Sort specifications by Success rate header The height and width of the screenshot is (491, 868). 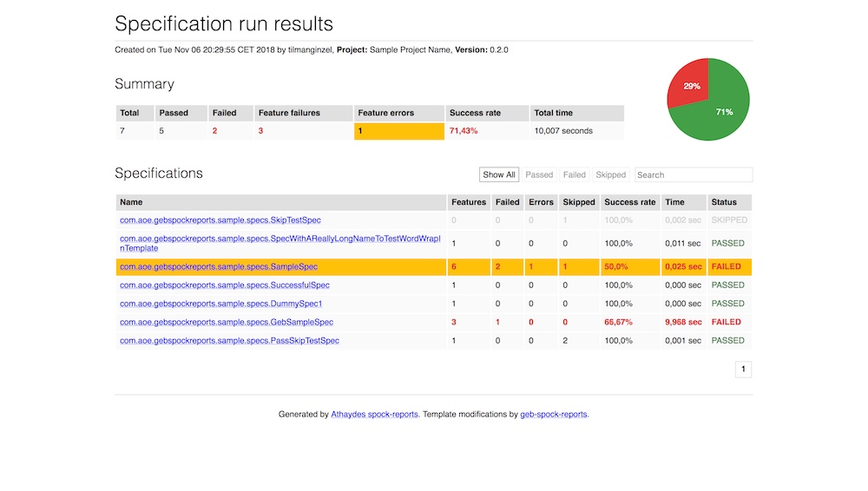point(630,202)
